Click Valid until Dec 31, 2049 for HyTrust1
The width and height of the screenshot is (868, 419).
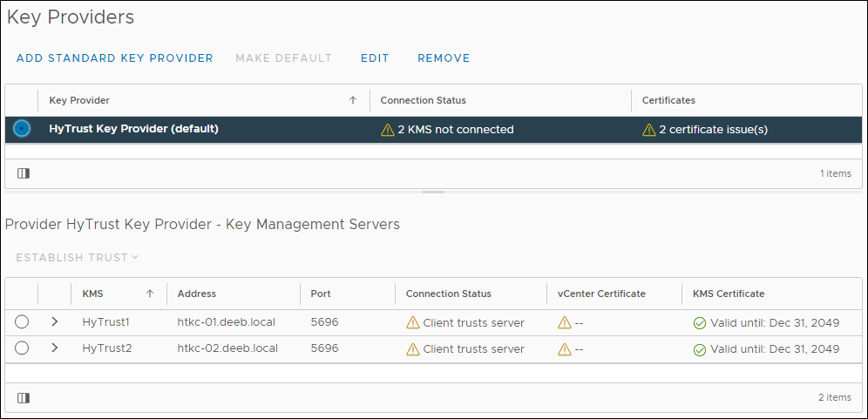pyautogui.click(x=775, y=322)
